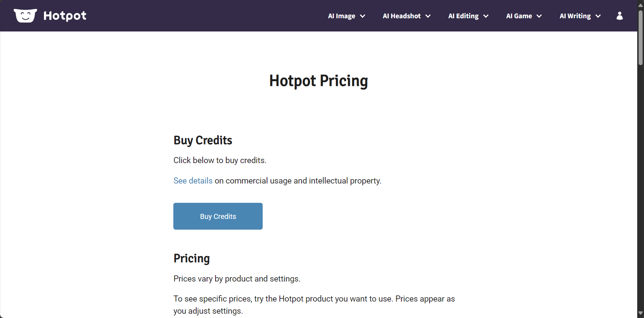
Task: Click the vertical scrollbar thumb
Action: [x=640, y=37]
